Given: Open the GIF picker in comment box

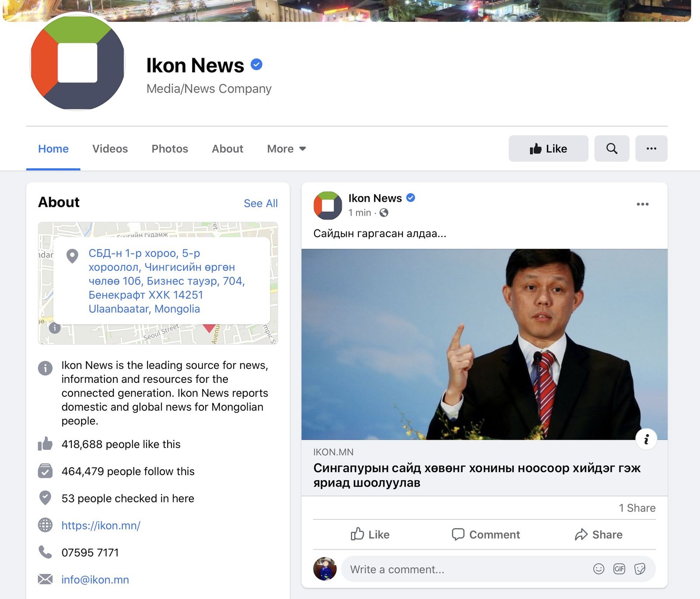Looking at the screenshot, I should (x=619, y=569).
